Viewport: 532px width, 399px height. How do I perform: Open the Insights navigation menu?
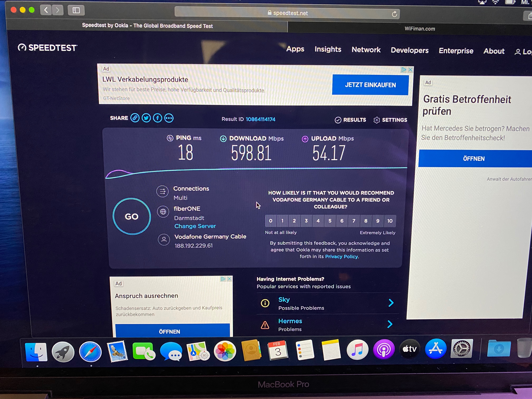coord(328,49)
